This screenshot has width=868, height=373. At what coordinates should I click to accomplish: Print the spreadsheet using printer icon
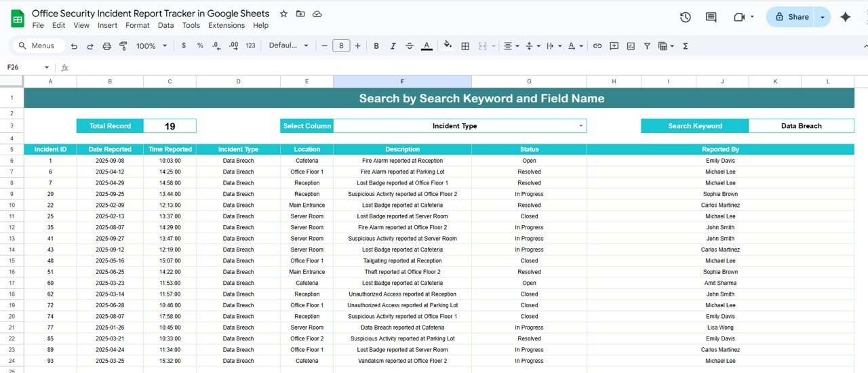(106, 46)
